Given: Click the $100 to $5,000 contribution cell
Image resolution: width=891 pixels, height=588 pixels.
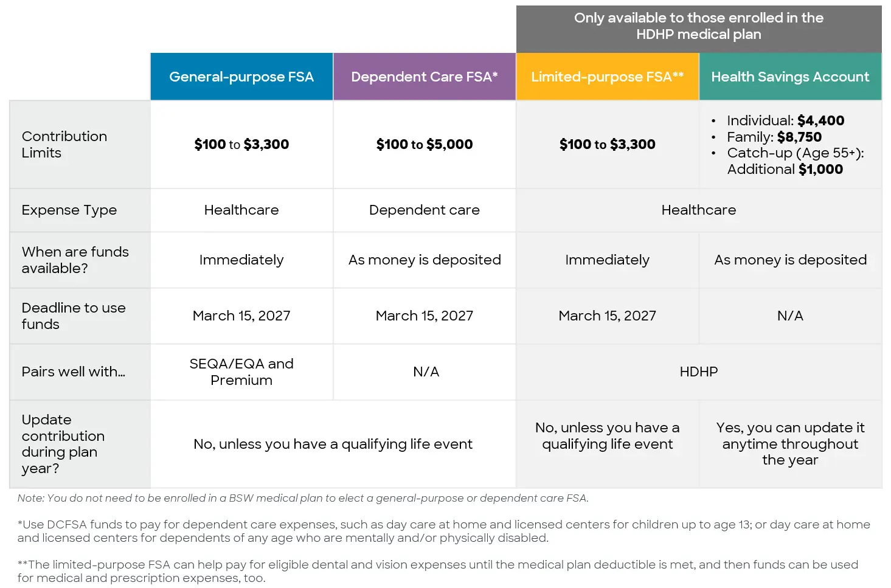Looking at the screenshot, I should tap(424, 145).
